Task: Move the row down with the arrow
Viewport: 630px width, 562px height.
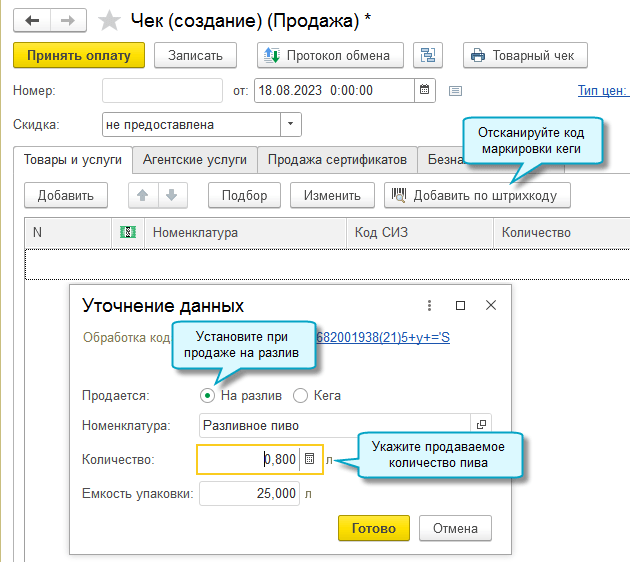Action: click(171, 195)
